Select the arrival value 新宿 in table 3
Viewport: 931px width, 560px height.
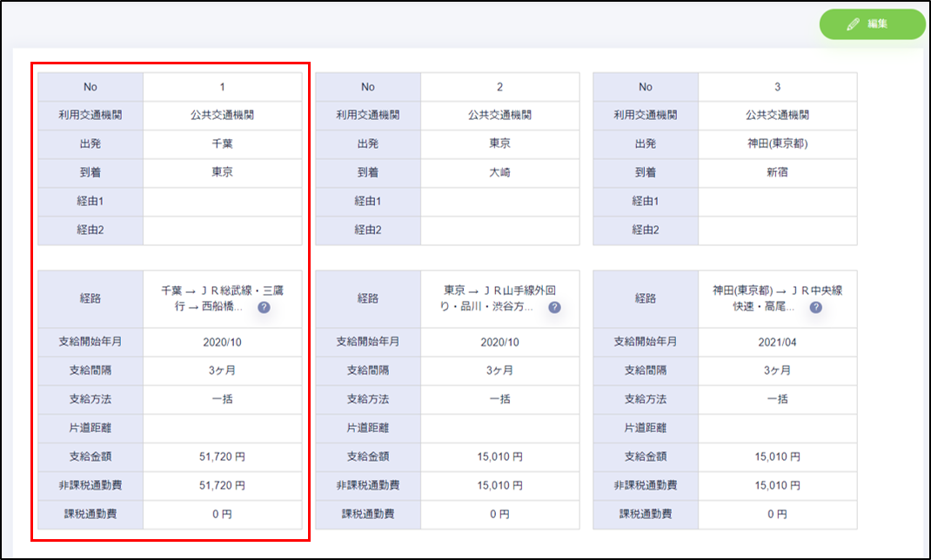pyautogui.click(x=777, y=172)
